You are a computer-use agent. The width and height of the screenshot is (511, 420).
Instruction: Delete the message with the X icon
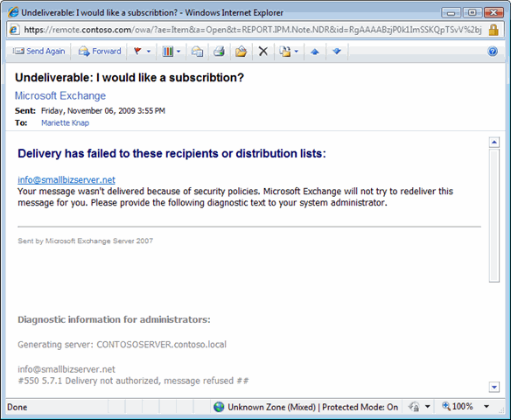(263, 52)
